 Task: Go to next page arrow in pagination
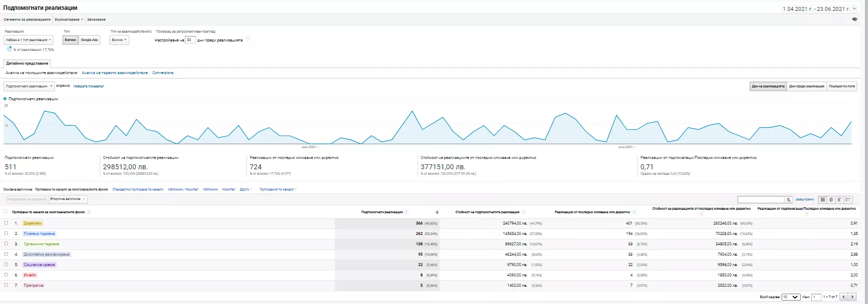coord(852,297)
